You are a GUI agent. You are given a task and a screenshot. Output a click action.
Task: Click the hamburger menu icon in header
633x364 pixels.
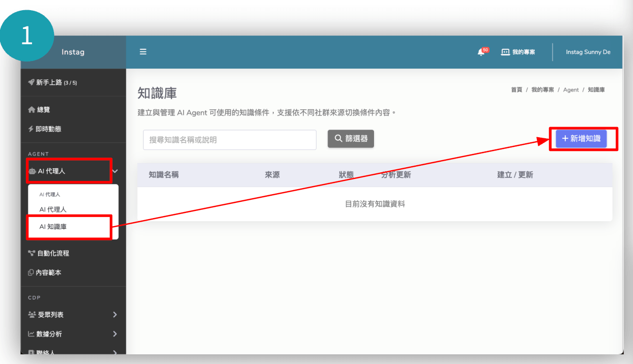143,52
